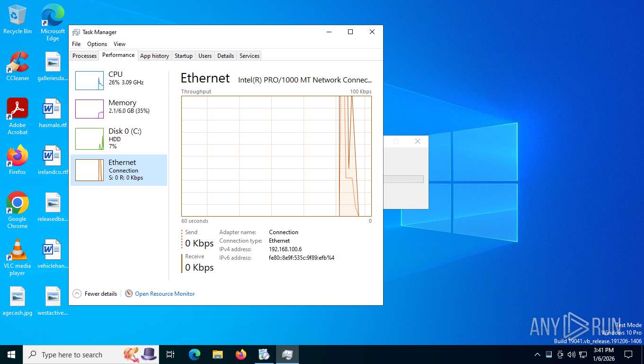Switch to the Users tab
Viewport: 644px width, 364px height.
click(205, 56)
